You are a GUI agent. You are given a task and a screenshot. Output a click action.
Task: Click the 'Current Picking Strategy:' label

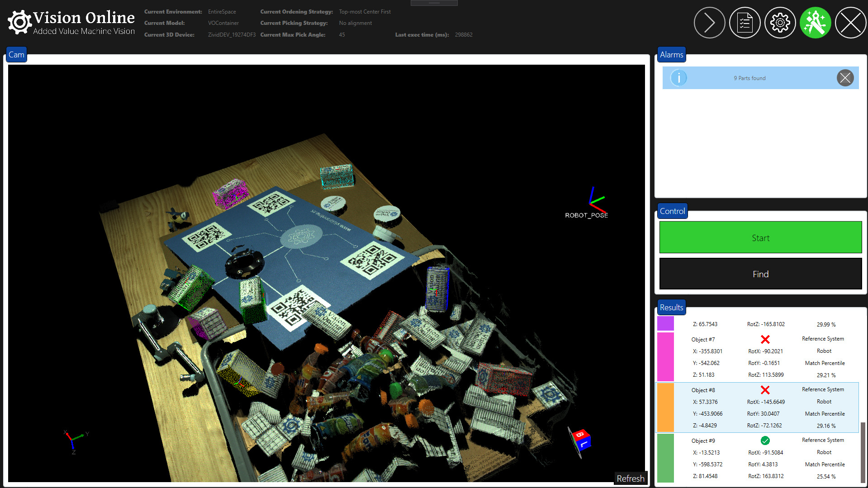(294, 23)
